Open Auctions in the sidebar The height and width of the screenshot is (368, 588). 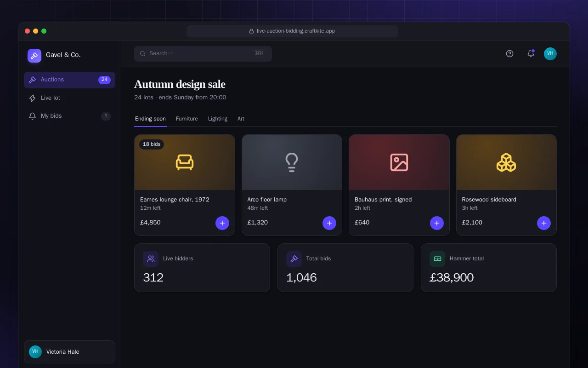pos(69,80)
